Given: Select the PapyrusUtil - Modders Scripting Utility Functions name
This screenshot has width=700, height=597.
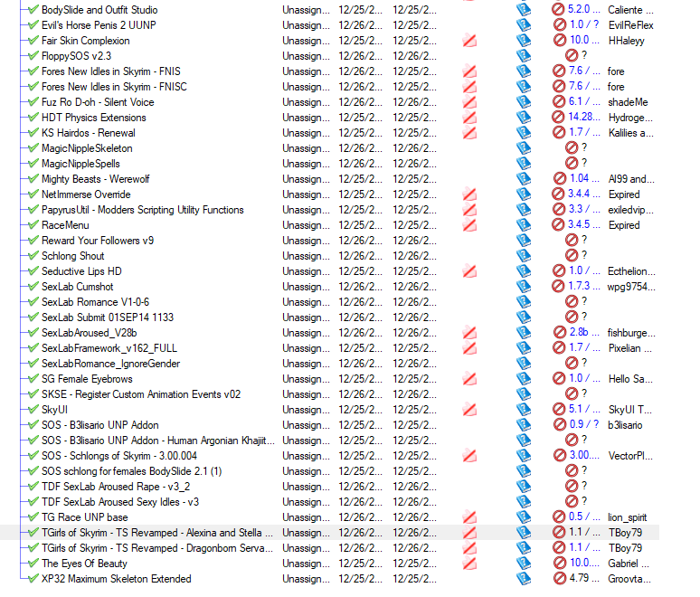Looking at the screenshot, I should (x=142, y=210).
